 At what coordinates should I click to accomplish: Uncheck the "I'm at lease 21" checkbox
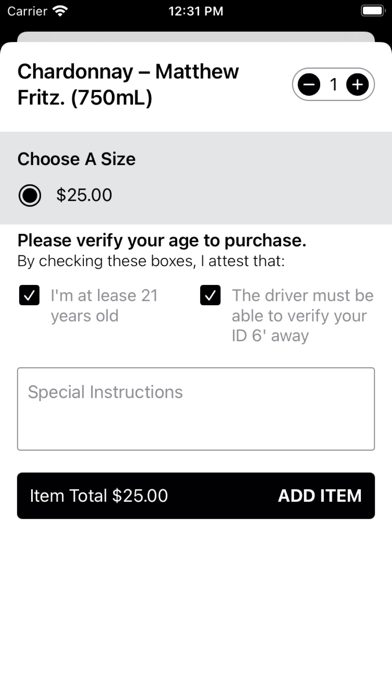(29, 296)
